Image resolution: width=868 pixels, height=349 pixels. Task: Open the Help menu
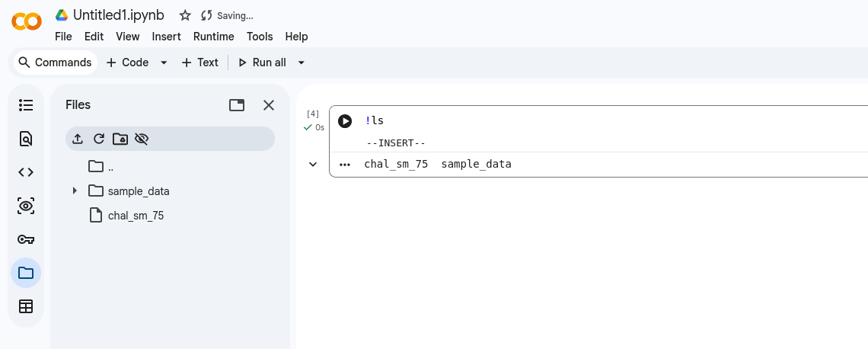(x=297, y=37)
